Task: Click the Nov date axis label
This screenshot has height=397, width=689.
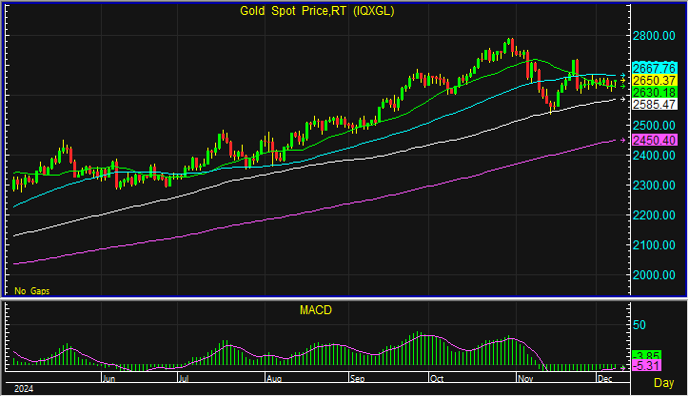Action: (525, 379)
